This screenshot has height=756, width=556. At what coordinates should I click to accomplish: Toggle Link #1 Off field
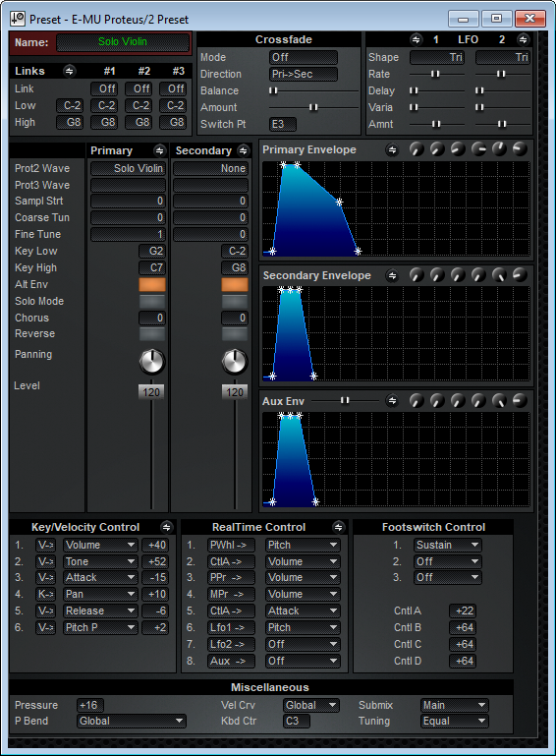tap(104, 88)
